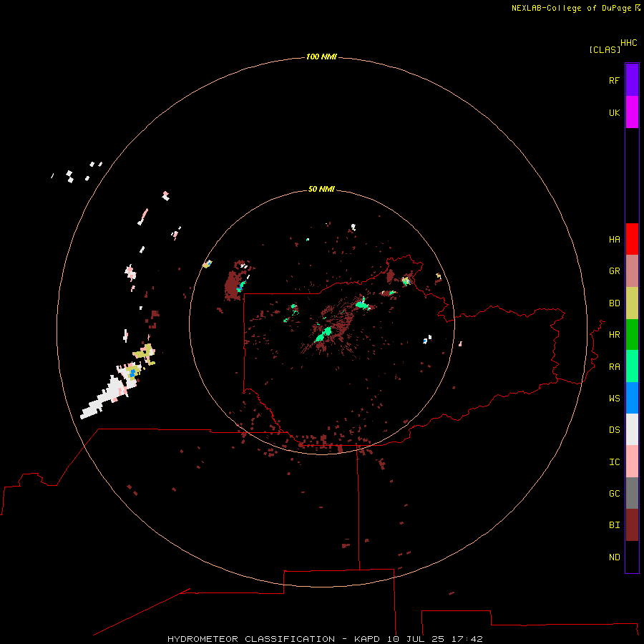Click the WS legend label
Image resolution: width=644 pixels, height=644 pixels.
pyautogui.click(x=614, y=398)
